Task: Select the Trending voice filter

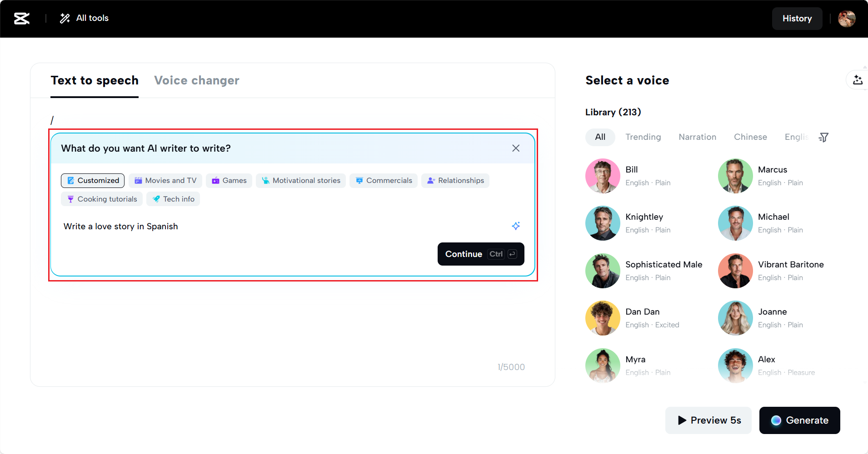Action: [x=643, y=137]
